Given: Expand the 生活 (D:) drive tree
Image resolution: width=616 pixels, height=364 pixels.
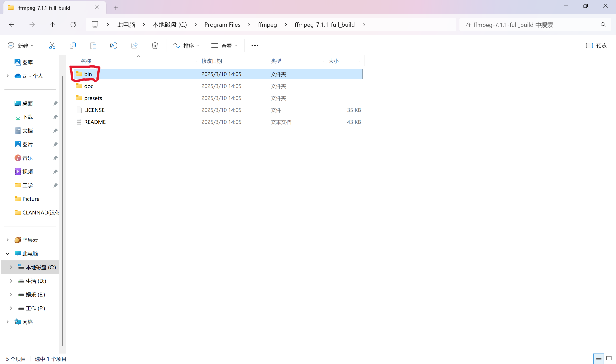Looking at the screenshot, I should (11, 281).
